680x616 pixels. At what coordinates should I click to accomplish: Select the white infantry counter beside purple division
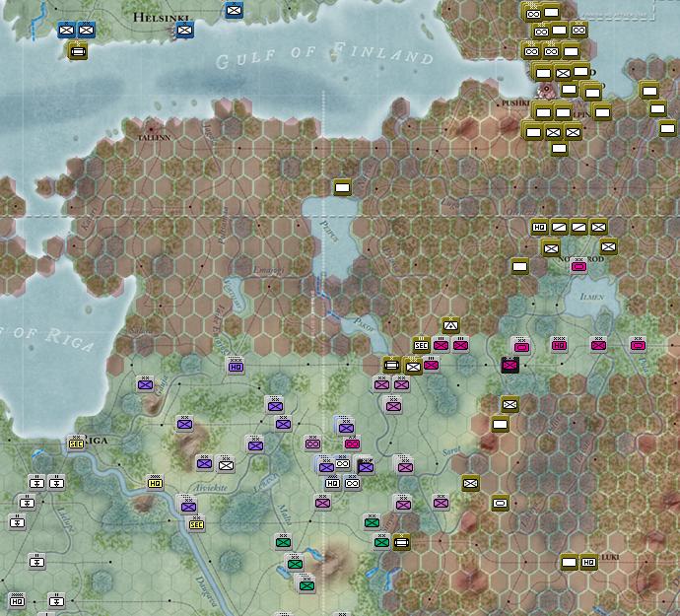click(x=226, y=465)
